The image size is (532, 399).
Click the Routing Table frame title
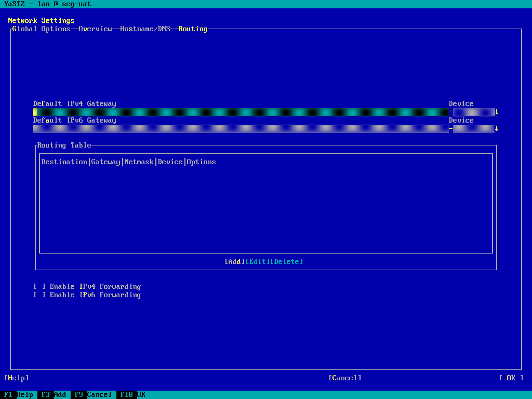[x=64, y=145]
